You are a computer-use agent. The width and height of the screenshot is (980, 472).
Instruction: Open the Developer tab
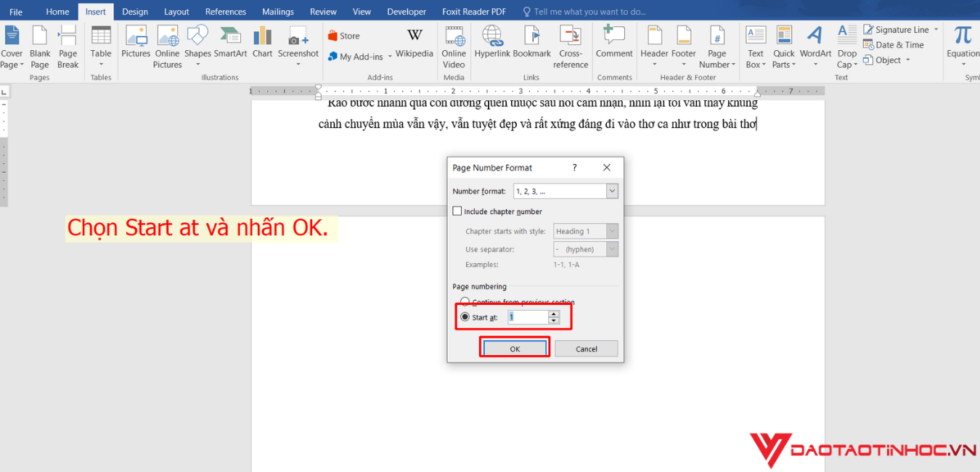(x=407, y=12)
